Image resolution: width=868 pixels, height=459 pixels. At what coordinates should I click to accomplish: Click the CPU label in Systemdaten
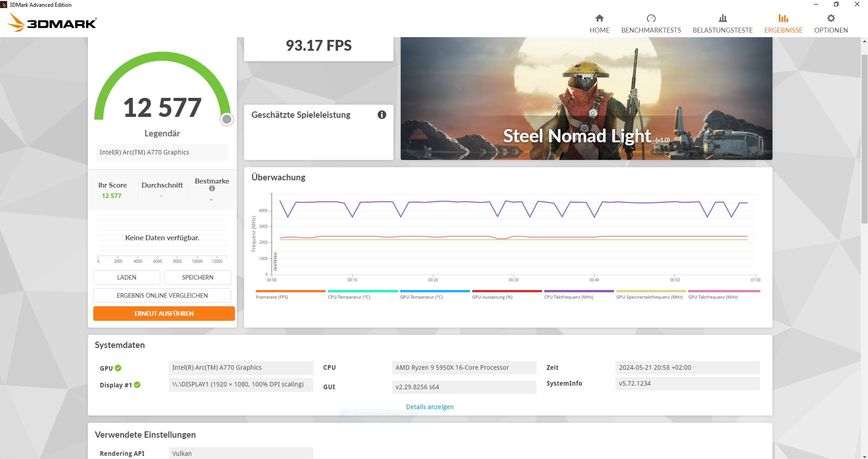pyautogui.click(x=330, y=367)
